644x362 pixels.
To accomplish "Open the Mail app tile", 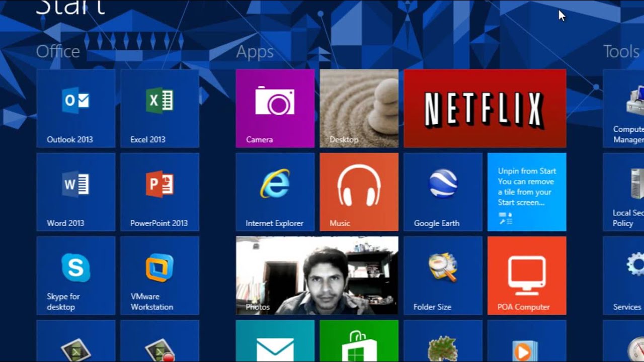I will 275,342.
